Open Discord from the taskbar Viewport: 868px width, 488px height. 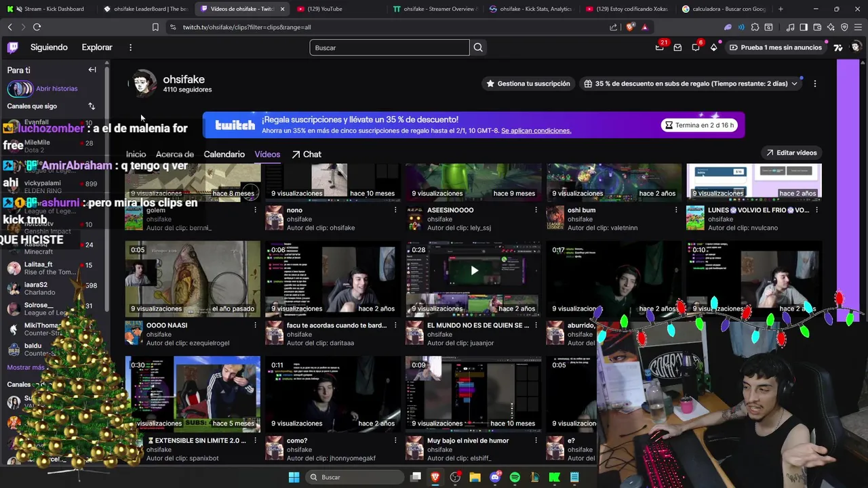tap(495, 477)
